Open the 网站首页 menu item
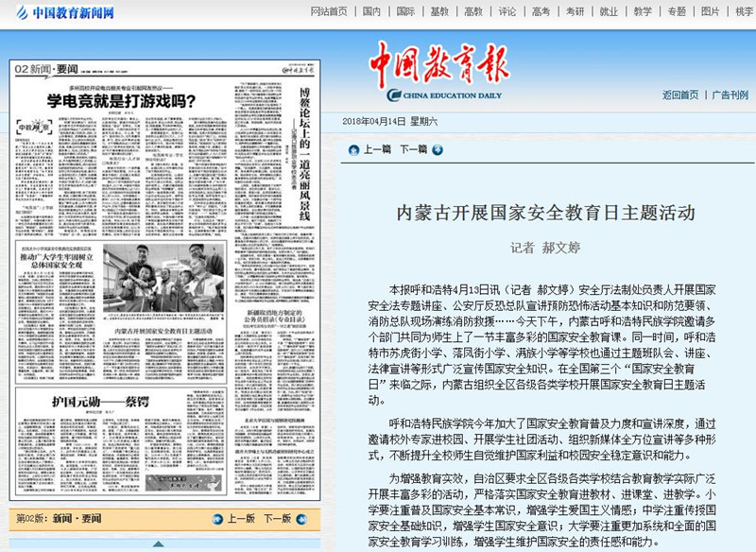Viewport: 756px width, 552px height. click(x=329, y=12)
